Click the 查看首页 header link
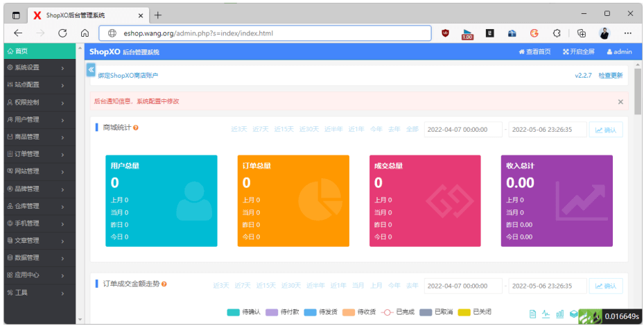The height and width of the screenshot is (326, 644). point(534,52)
